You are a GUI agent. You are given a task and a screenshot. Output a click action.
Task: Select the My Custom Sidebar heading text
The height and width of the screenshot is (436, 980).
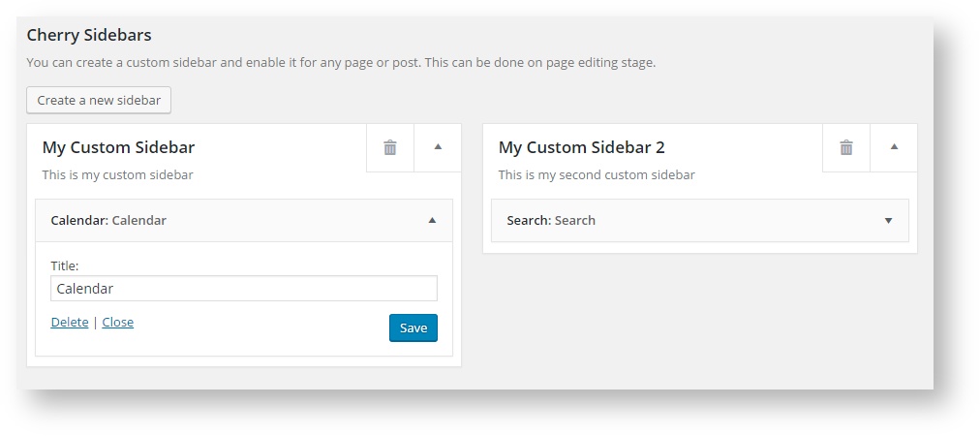pos(118,147)
